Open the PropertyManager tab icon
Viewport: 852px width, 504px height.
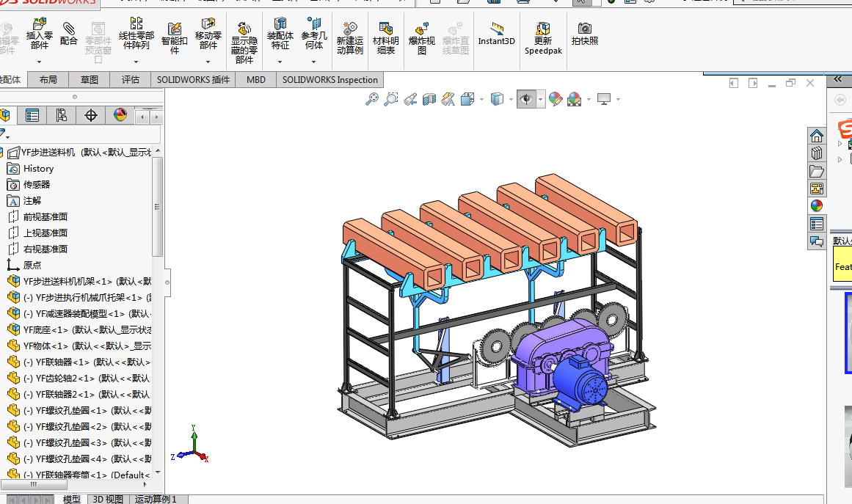tap(32, 115)
